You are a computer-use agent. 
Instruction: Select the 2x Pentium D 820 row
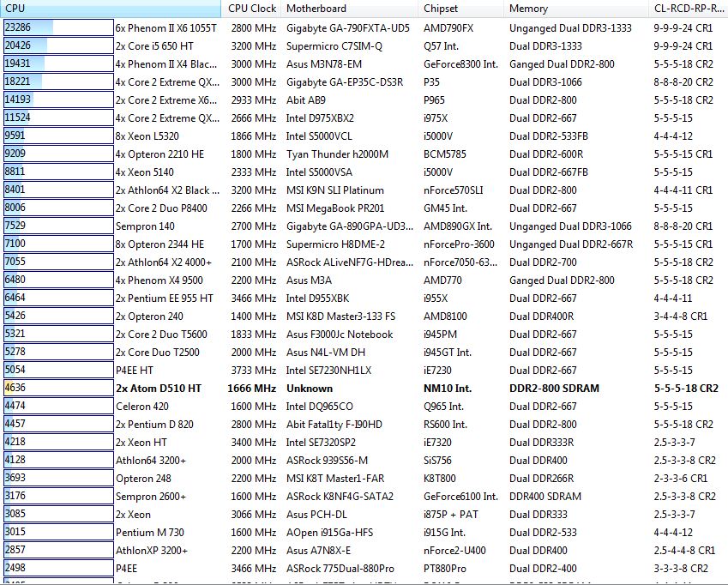(364, 425)
